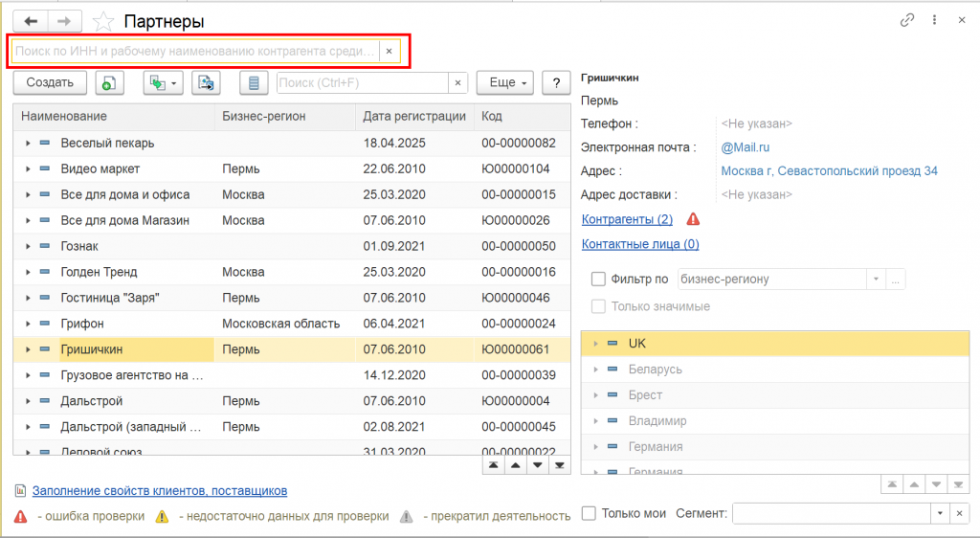
Task: Jump to the last row in partners list
Action: (x=559, y=465)
